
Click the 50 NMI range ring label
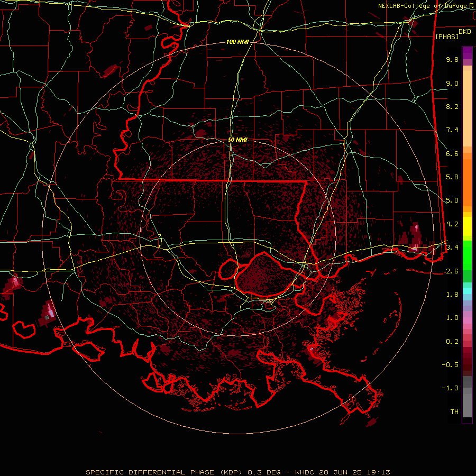[x=237, y=140]
